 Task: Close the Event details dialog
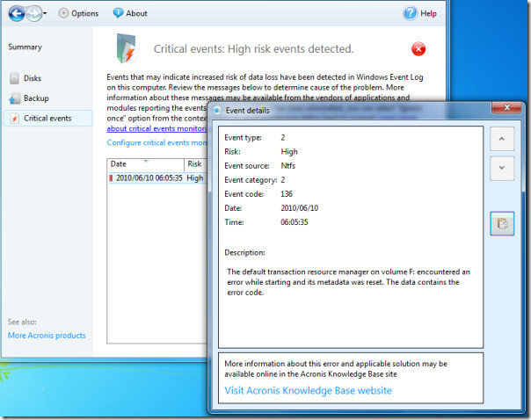tap(506, 107)
